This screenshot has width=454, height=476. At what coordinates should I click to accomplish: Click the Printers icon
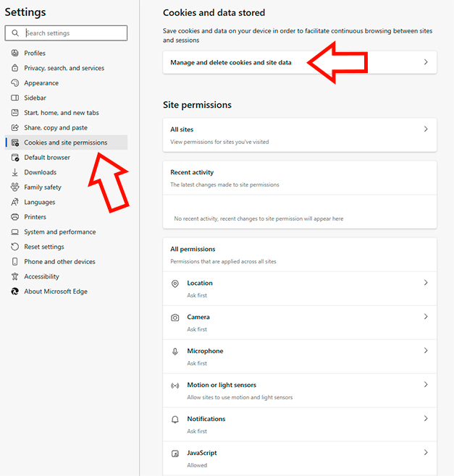[x=15, y=217]
